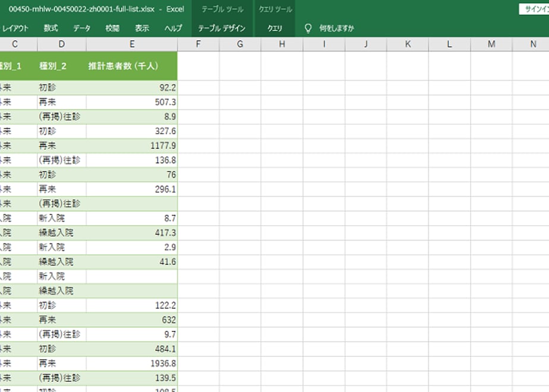
Task: Click the サインイン button
Action: (534, 10)
